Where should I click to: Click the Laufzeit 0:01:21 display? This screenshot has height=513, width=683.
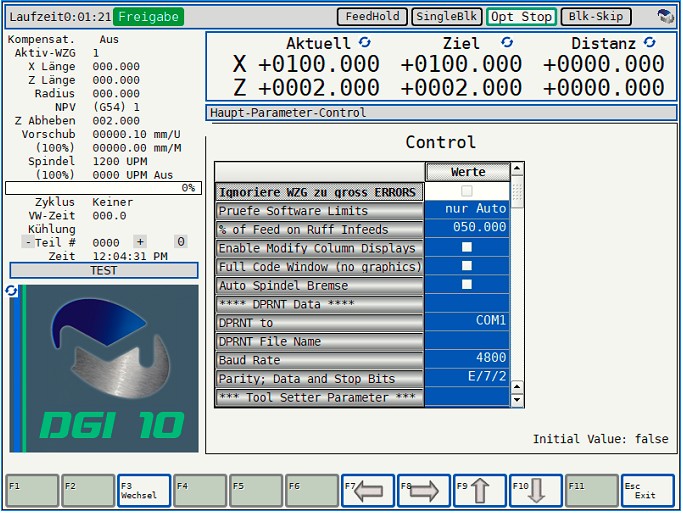(60, 17)
